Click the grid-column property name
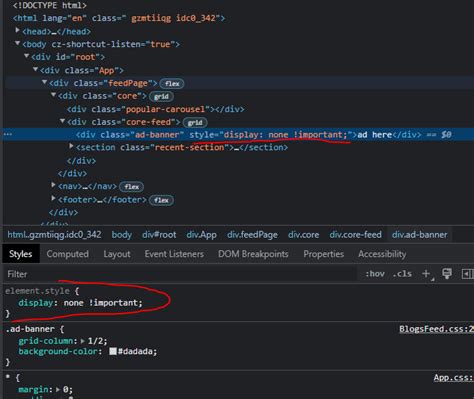 (x=45, y=341)
